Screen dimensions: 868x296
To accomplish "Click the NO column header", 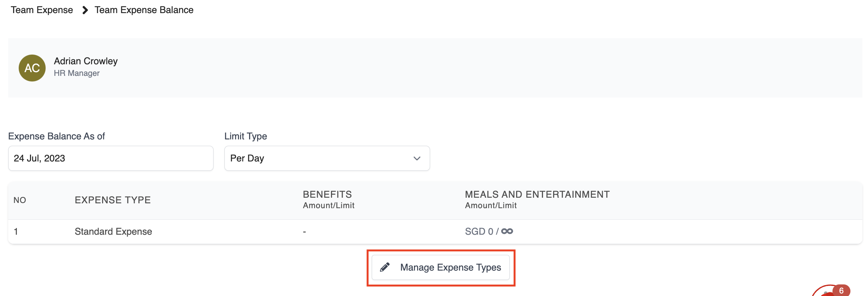I will pos(20,200).
